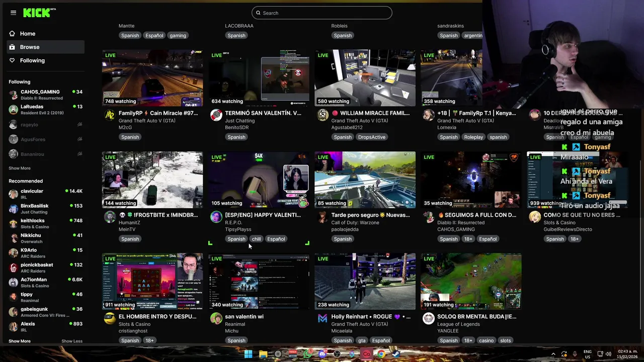
Task: Click YANGLEE channel avatar
Action: coord(429,319)
